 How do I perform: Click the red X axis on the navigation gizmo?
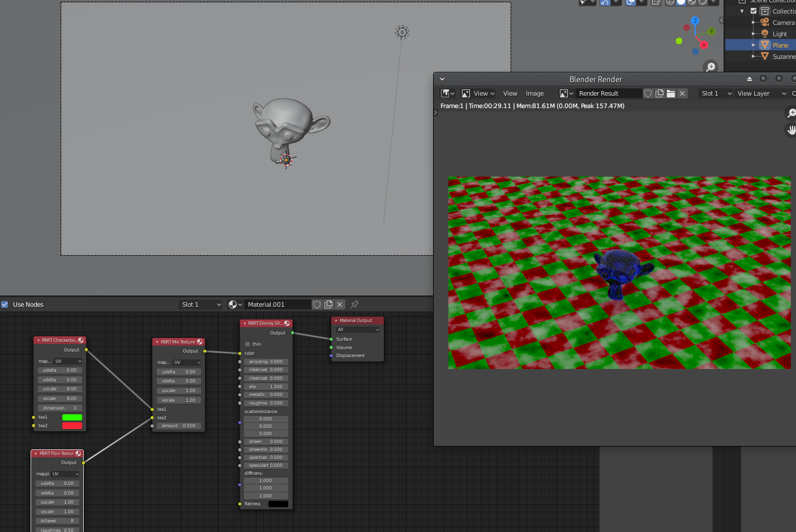[x=704, y=45]
